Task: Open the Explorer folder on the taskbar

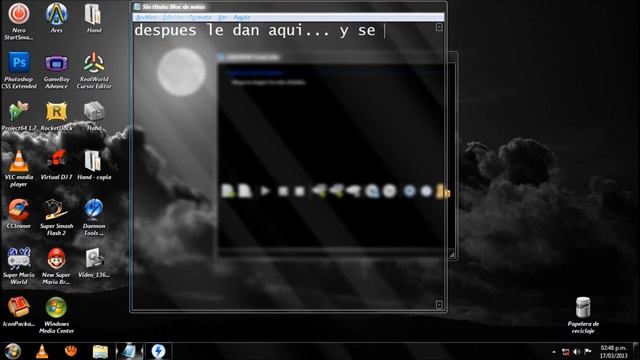Action: [x=100, y=351]
